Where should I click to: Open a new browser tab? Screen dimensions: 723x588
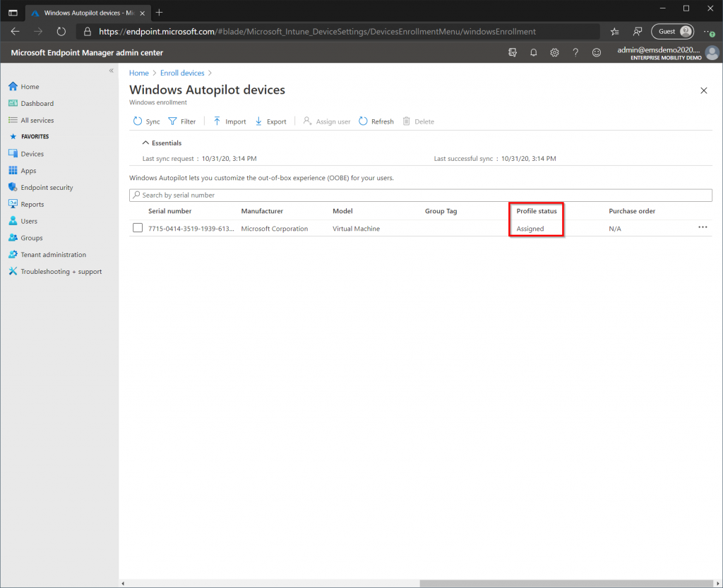159,13
